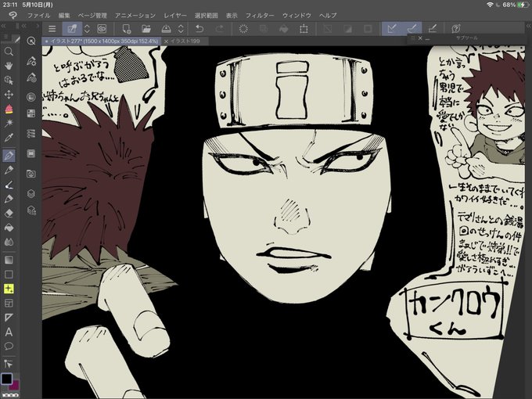
Task: Click the hamburger menu in the command bar
Action: click(x=52, y=29)
